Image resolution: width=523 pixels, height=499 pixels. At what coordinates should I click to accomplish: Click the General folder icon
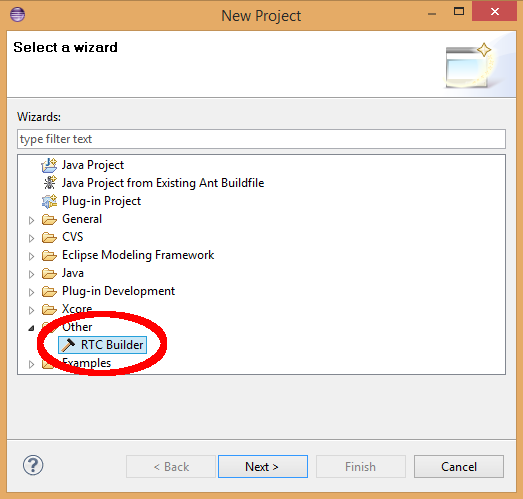[x=49, y=219]
